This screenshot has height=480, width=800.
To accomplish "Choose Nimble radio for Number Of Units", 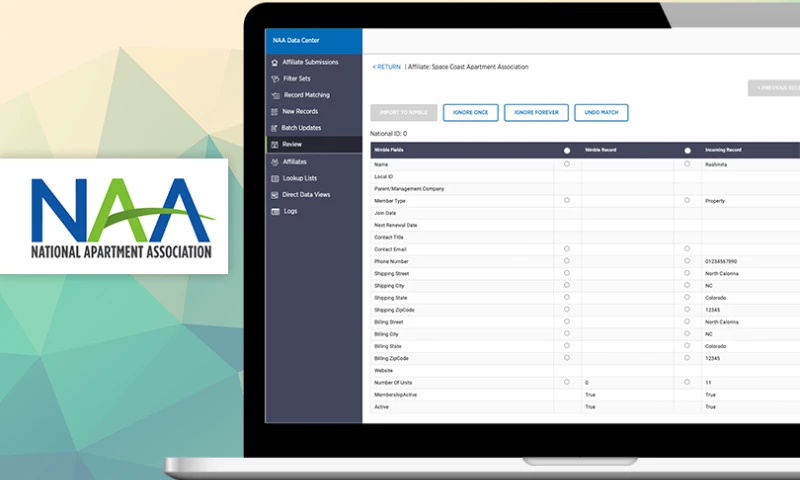I will point(567,382).
